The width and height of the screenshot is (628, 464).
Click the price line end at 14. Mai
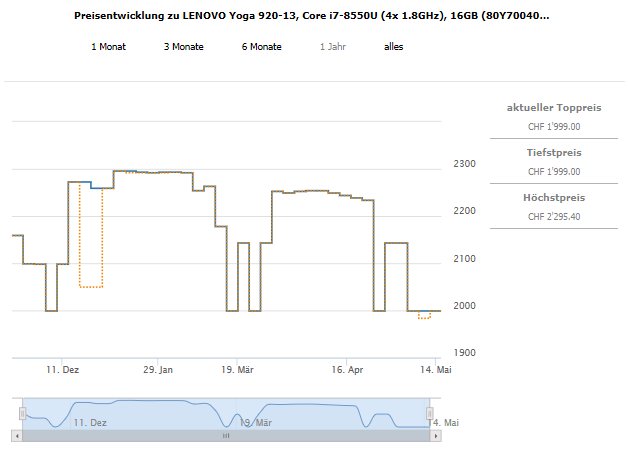tap(439, 311)
